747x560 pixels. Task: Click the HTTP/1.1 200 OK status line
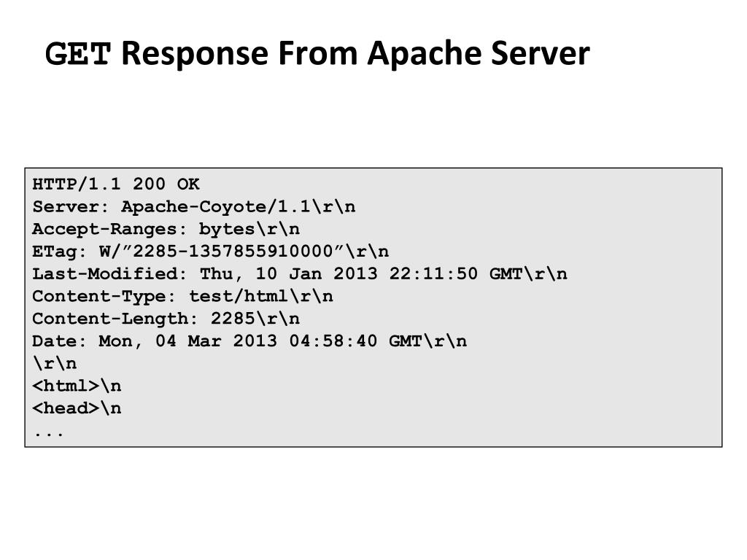click(116, 184)
